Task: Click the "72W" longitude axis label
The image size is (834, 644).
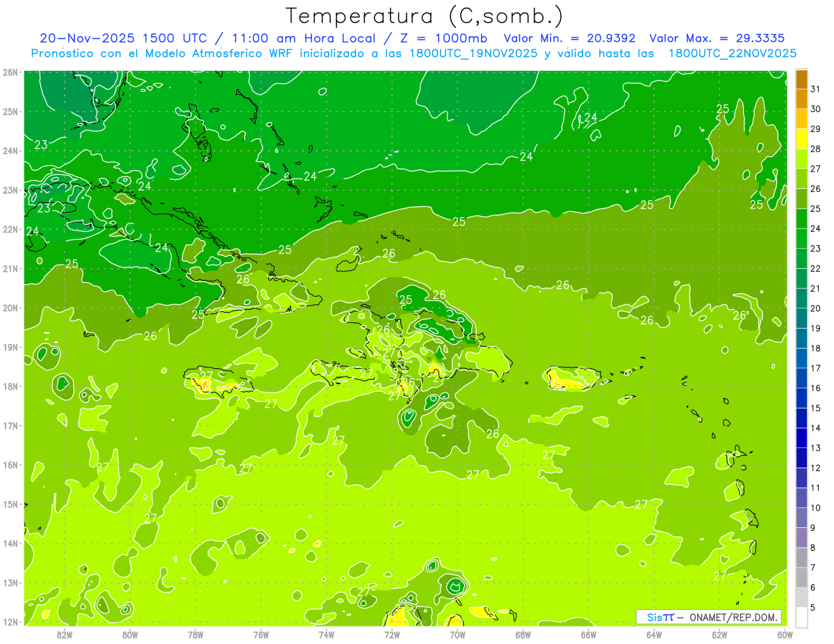Action: tap(392, 634)
